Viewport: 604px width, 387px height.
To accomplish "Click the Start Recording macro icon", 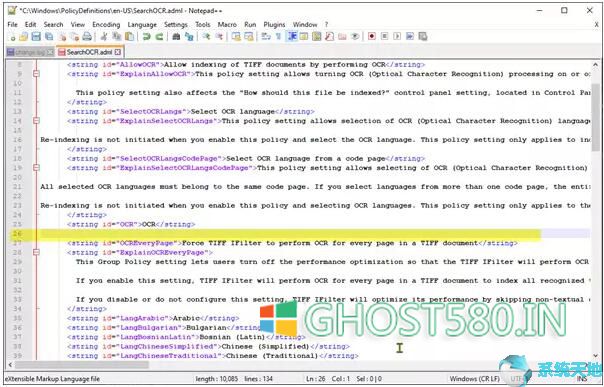I will (x=372, y=36).
